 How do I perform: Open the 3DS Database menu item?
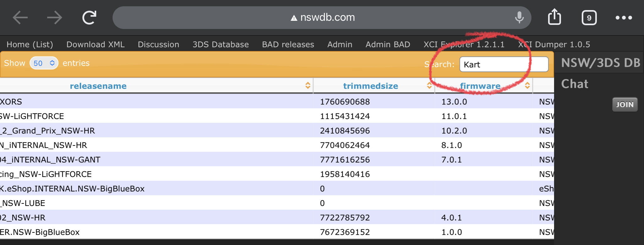[221, 44]
